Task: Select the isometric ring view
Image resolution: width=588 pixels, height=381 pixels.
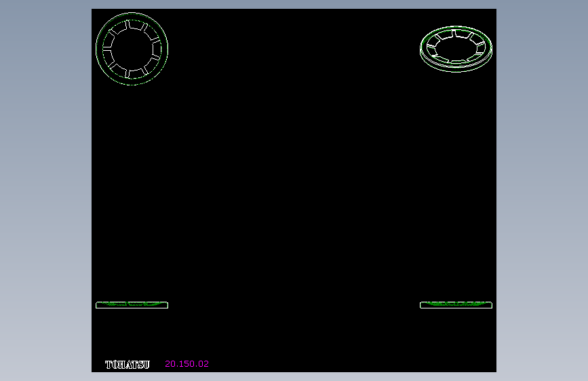Action: 456,49
